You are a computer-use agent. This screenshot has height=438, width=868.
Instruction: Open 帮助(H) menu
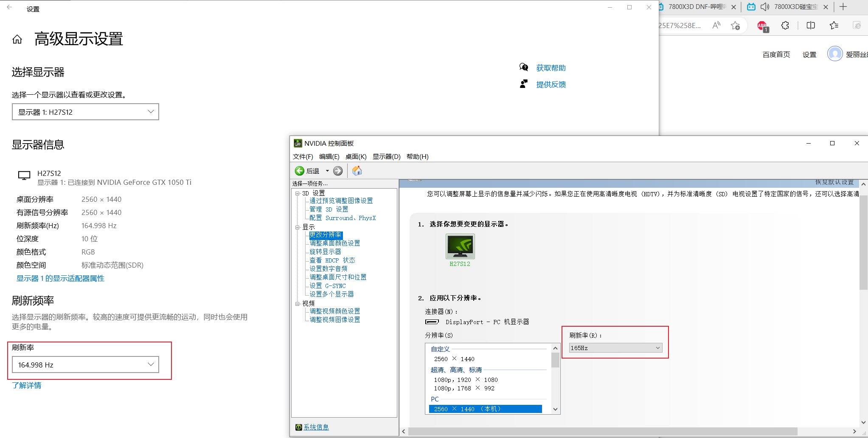pyautogui.click(x=417, y=156)
